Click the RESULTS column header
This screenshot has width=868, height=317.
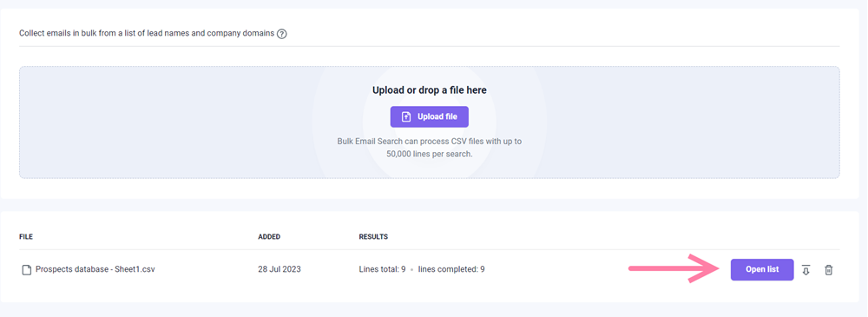point(373,236)
